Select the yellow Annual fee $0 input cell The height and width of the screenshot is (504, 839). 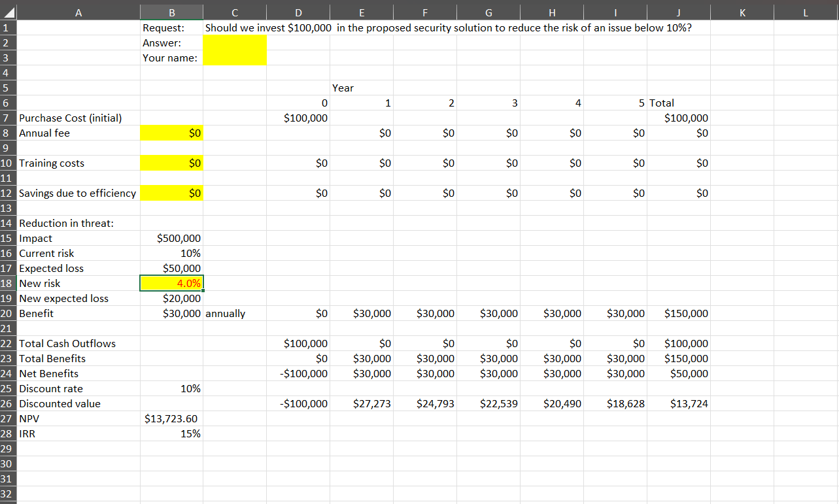pyautogui.click(x=171, y=133)
